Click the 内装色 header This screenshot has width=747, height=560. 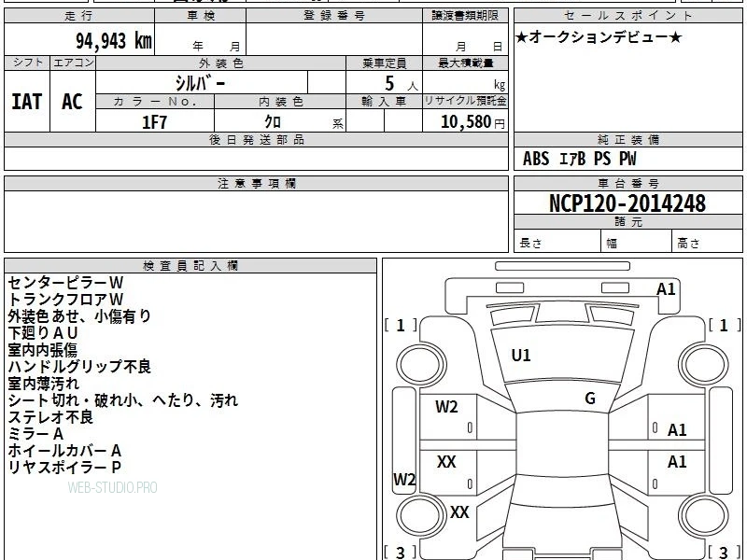(280, 102)
